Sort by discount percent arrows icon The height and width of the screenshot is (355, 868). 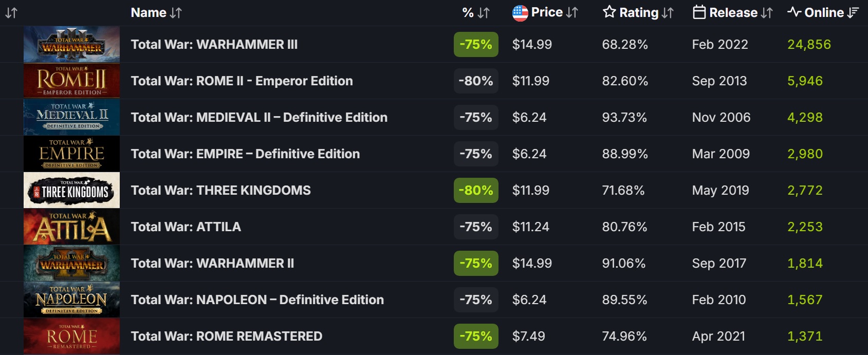484,13
